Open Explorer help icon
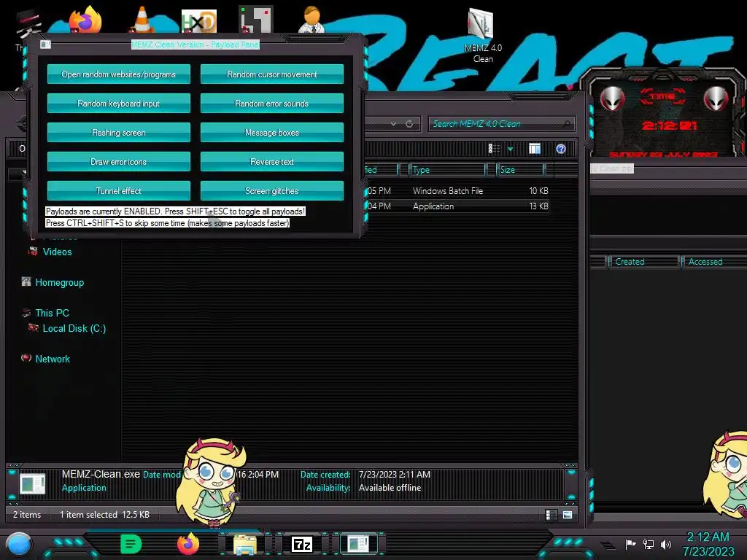Viewport: 747px width, 560px height. tap(561, 149)
